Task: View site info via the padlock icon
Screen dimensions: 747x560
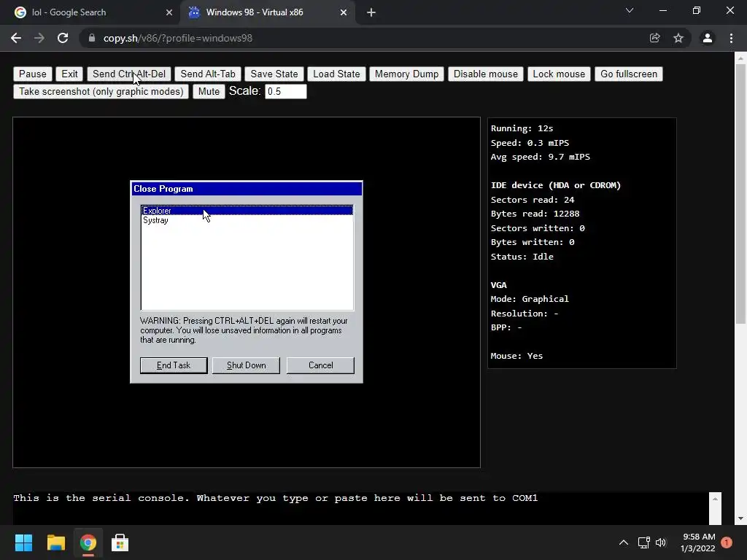Action: click(92, 38)
